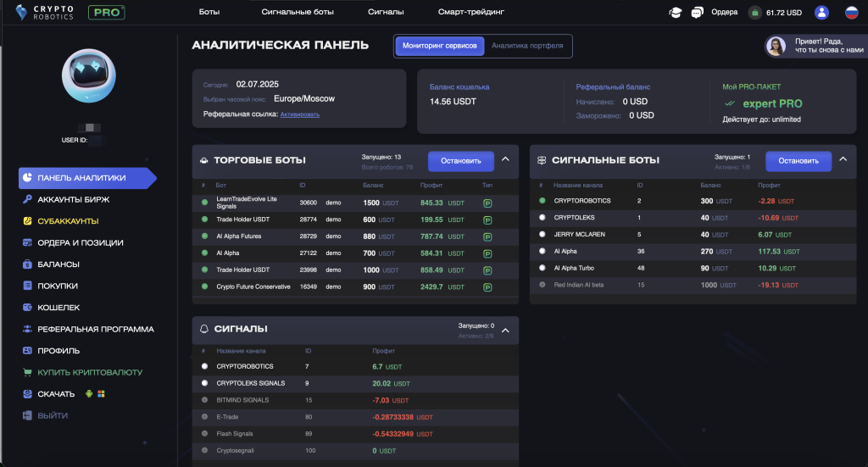Click type icon for Trade Holder USDT 23998
868x467 pixels.
[x=487, y=270]
